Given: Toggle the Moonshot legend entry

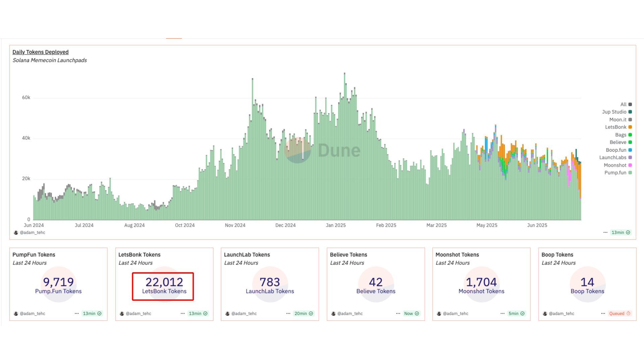Looking at the screenshot, I should pos(618,165).
